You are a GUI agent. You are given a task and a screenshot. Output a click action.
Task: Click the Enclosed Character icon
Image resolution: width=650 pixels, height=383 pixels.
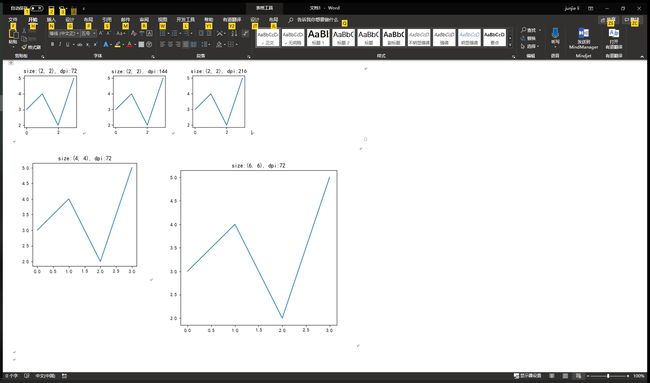point(149,44)
